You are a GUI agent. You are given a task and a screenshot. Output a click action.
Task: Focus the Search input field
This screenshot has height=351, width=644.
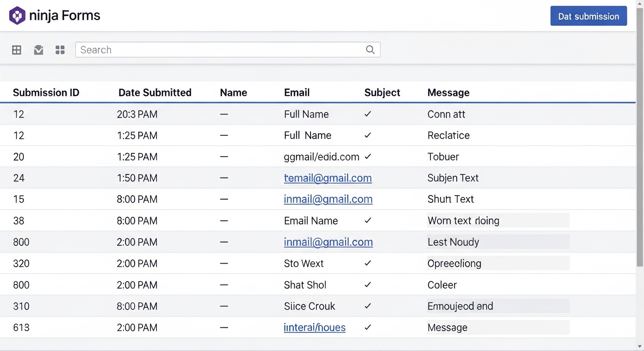[x=228, y=49]
